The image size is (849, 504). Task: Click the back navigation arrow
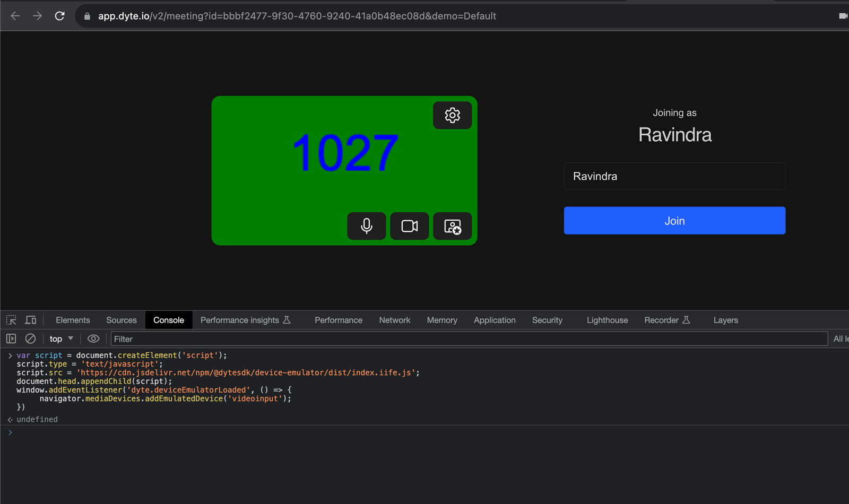[x=15, y=16]
